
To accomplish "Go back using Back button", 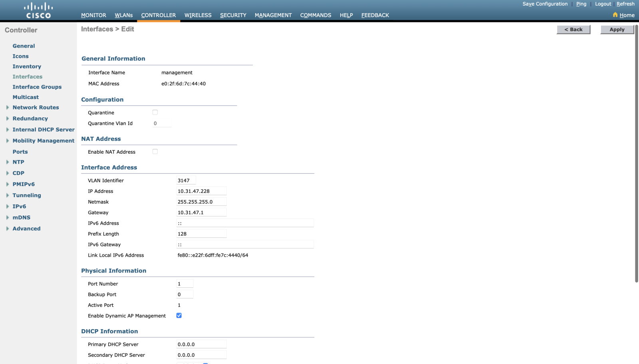I will click(573, 30).
